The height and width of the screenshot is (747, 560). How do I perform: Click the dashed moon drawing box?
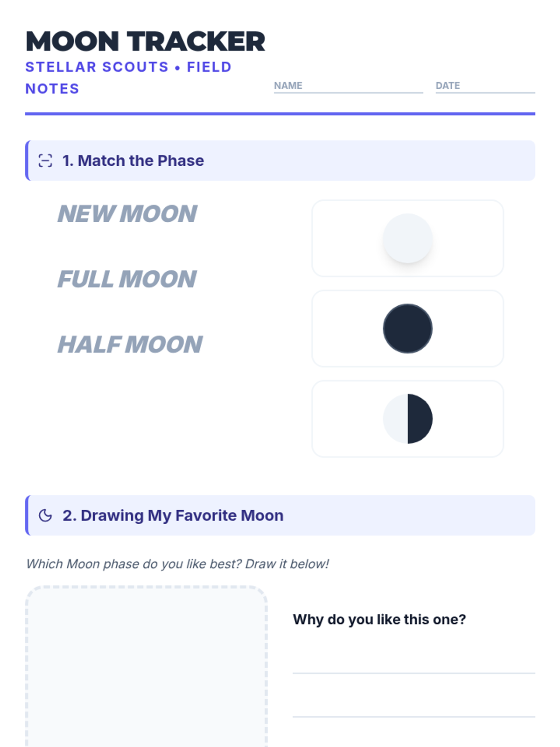click(x=147, y=667)
